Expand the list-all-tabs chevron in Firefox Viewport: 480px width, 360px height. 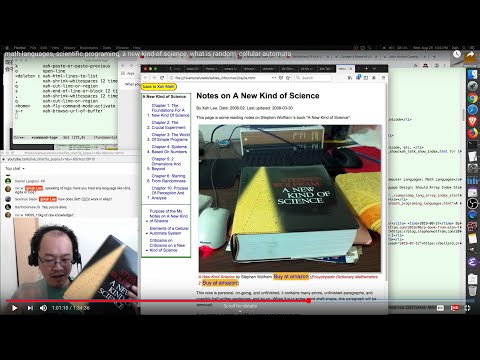tap(374, 69)
